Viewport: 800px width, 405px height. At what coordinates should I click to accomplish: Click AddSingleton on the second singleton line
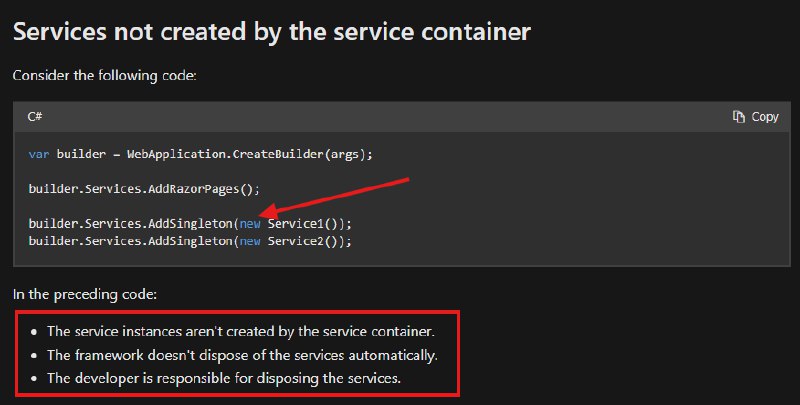[x=190, y=241]
